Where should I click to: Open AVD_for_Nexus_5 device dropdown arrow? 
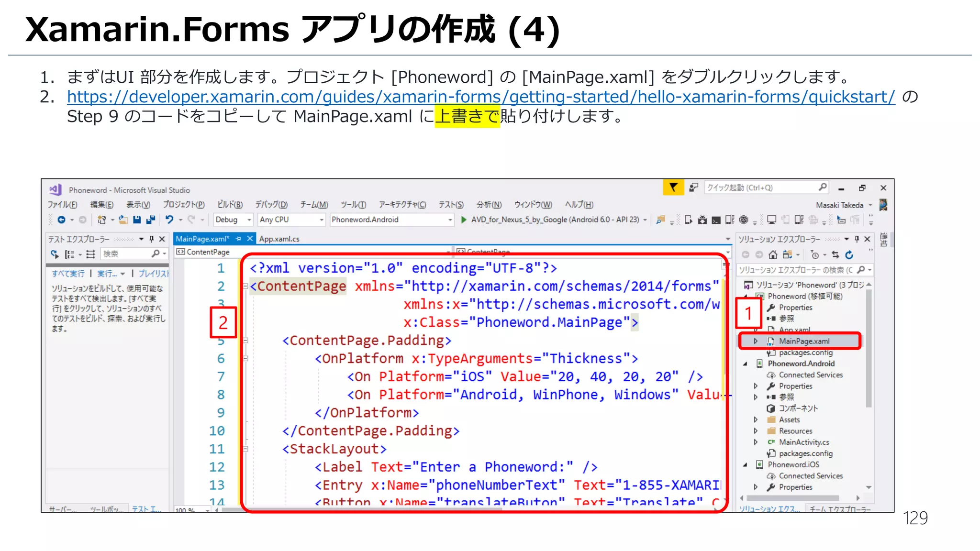645,220
